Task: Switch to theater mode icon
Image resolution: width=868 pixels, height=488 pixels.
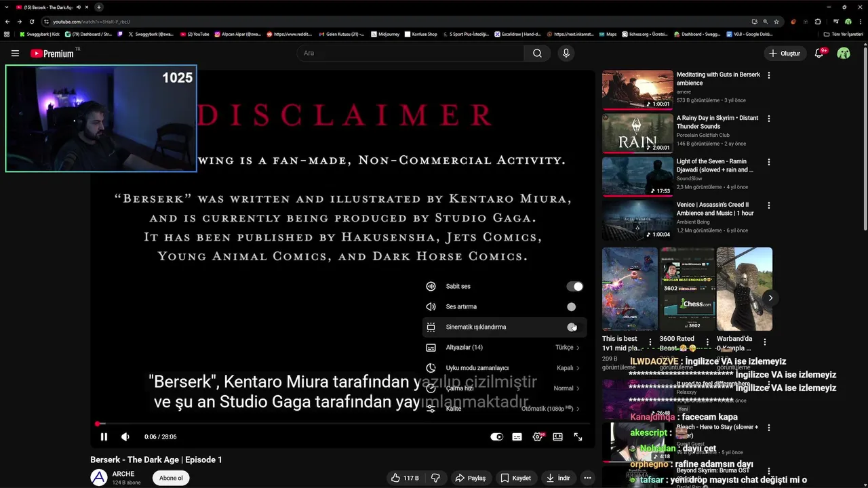Action: (x=557, y=437)
